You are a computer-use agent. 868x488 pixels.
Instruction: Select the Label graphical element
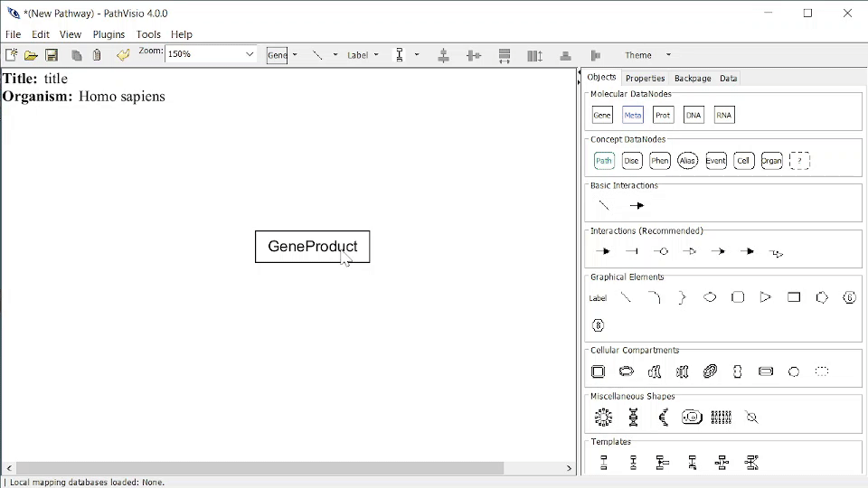pyautogui.click(x=598, y=298)
